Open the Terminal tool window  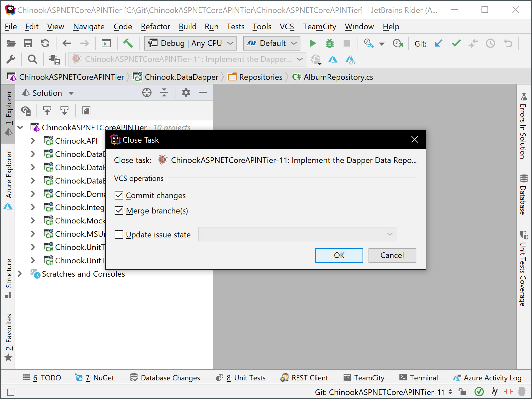pos(418,378)
